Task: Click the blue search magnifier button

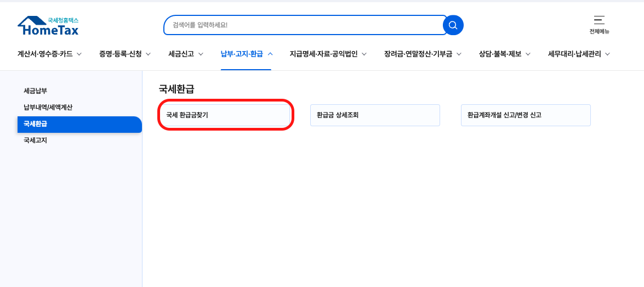Action: 453,25
